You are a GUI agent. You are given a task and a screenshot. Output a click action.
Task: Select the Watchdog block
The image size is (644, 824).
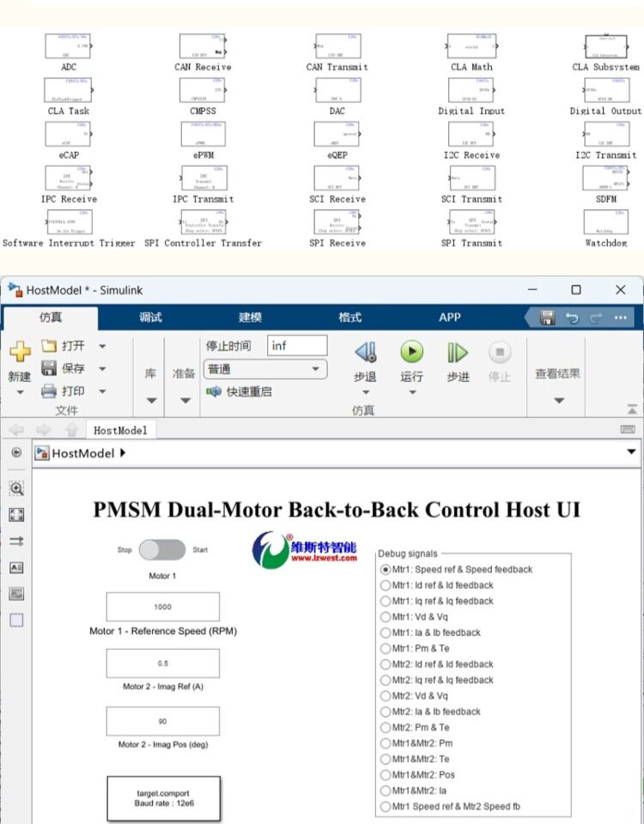tap(606, 222)
